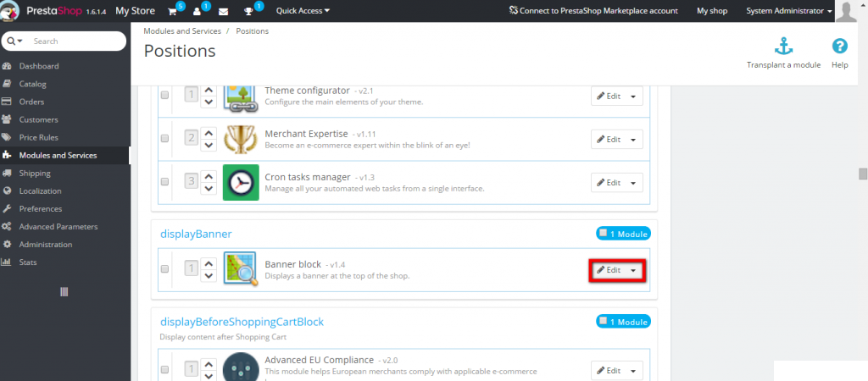This screenshot has width=868, height=381.
Task: Open dropdown arrow beside Cron tasks manager Edit
Action: click(633, 183)
